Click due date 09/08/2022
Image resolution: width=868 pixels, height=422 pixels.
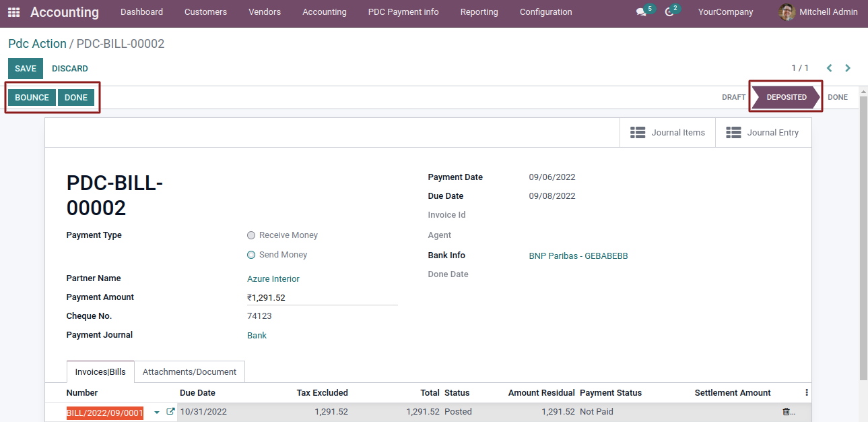pos(552,196)
